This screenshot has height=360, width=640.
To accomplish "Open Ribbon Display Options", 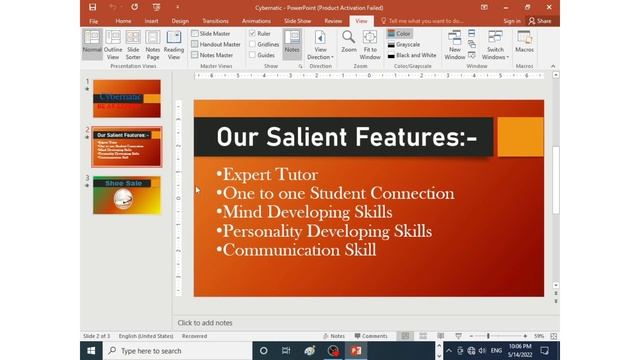I will click(x=484, y=7).
